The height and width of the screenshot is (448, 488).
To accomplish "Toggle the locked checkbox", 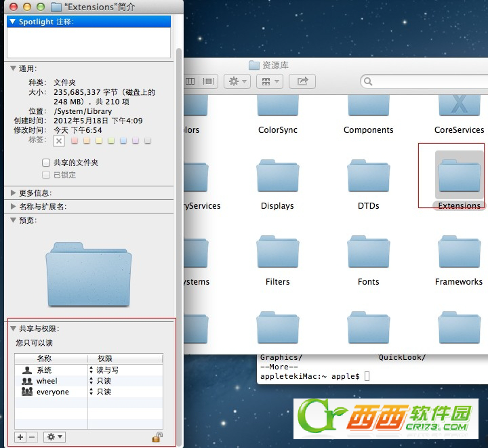I will [x=46, y=175].
